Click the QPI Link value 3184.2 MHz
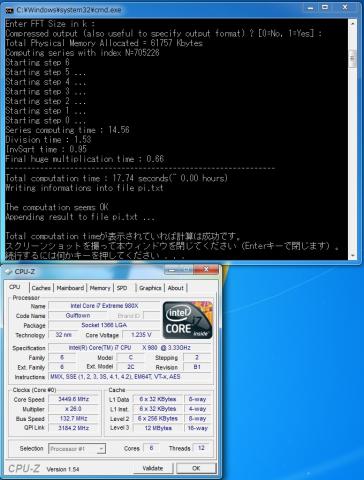The width and height of the screenshot is (364, 480). [x=73, y=428]
